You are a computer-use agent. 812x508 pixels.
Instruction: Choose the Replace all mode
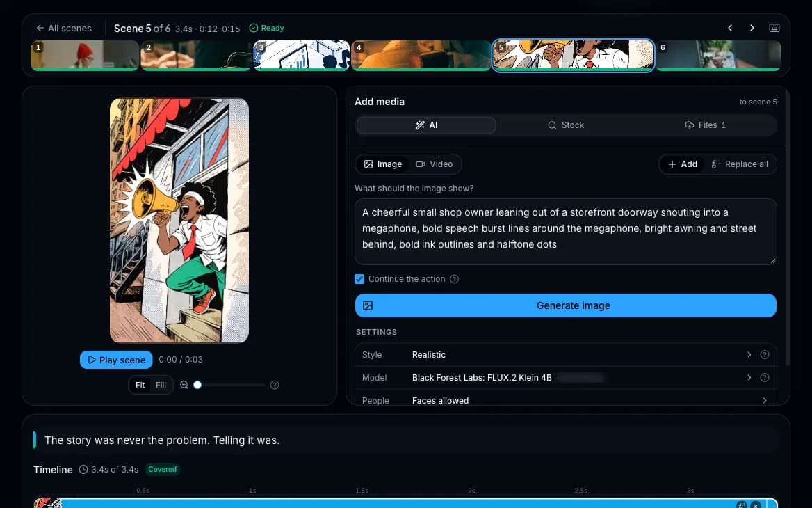pos(740,164)
